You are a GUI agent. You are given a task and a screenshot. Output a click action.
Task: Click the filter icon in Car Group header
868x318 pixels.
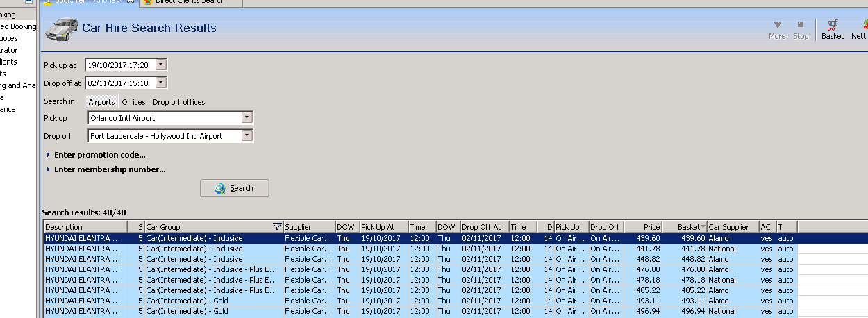click(x=278, y=227)
